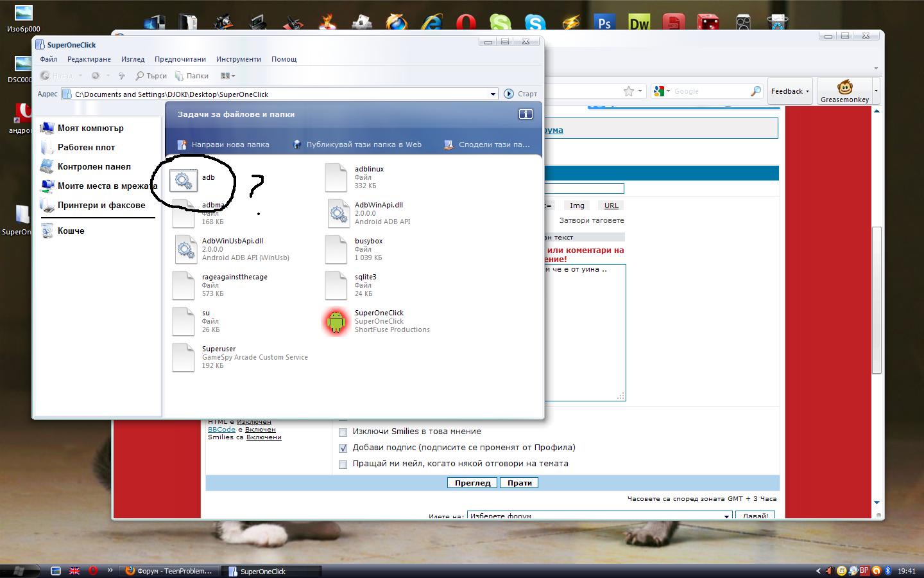Click the browser bookmark star icon
This screenshot has height=578, width=924.
[629, 91]
